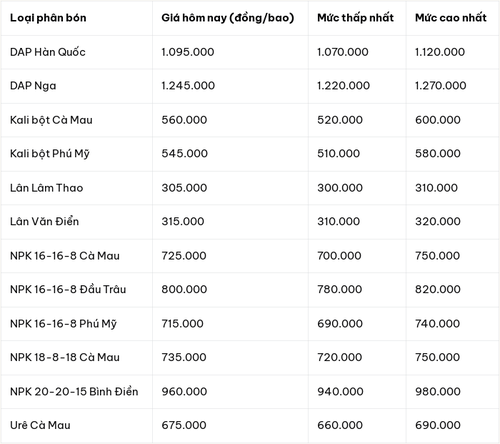Click 'Kali bột Cà Mau' cell
The image size is (500, 444).
point(51,120)
